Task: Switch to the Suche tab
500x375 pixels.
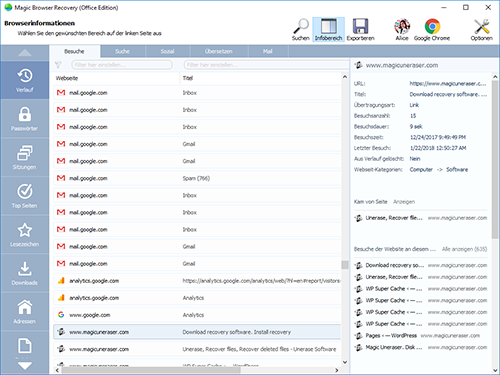Action: coord(122,51)
